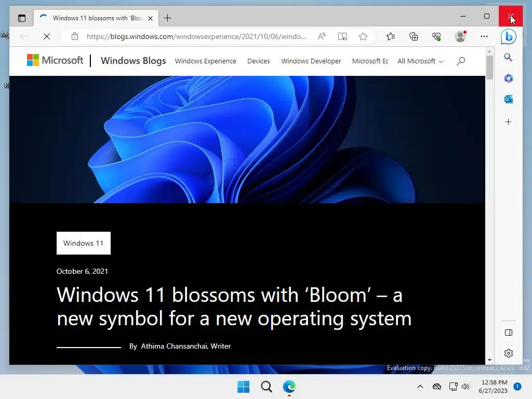Image resolution: width=532 pixels, height=399 pixels.
Task: Open the Devices menu item
Action: point(259,61)
